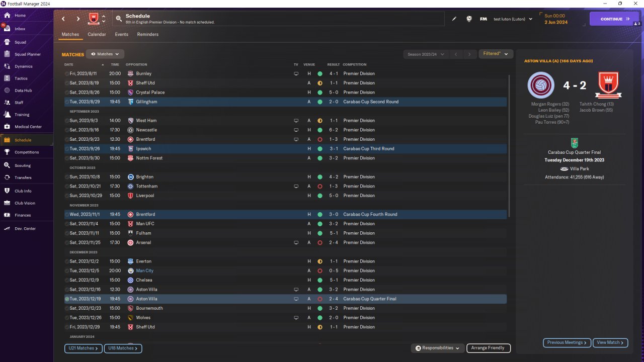
Task: Open the Club Info shield icon
Action: point(7,191)
